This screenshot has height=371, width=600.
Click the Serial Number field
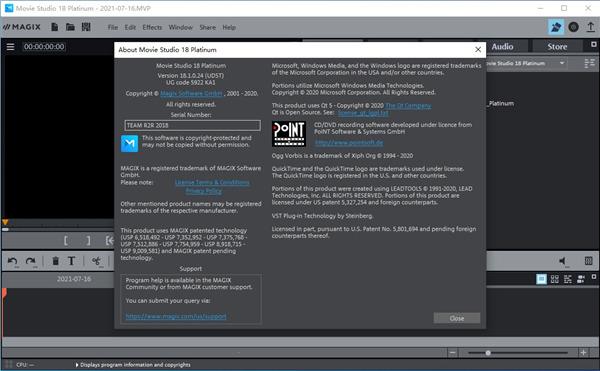[192, 125]
